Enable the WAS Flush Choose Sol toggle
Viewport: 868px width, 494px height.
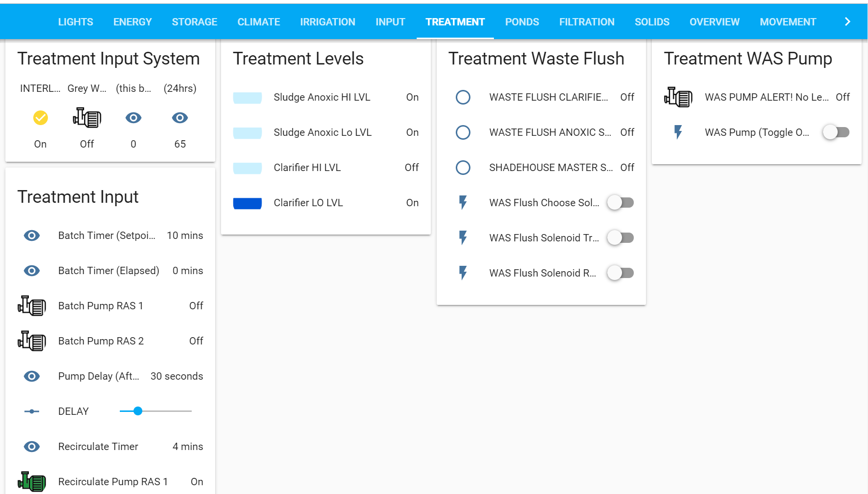coord(620,202)
